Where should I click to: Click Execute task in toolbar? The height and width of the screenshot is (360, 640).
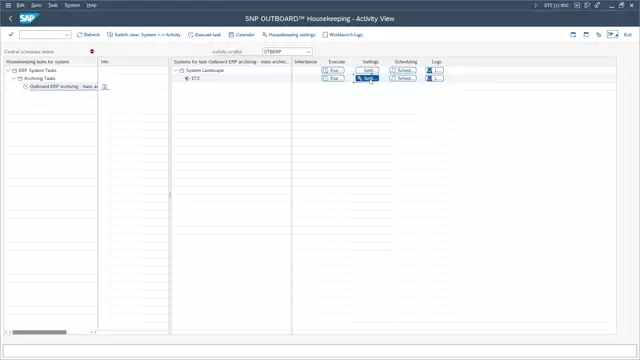(x=204, y=35)
